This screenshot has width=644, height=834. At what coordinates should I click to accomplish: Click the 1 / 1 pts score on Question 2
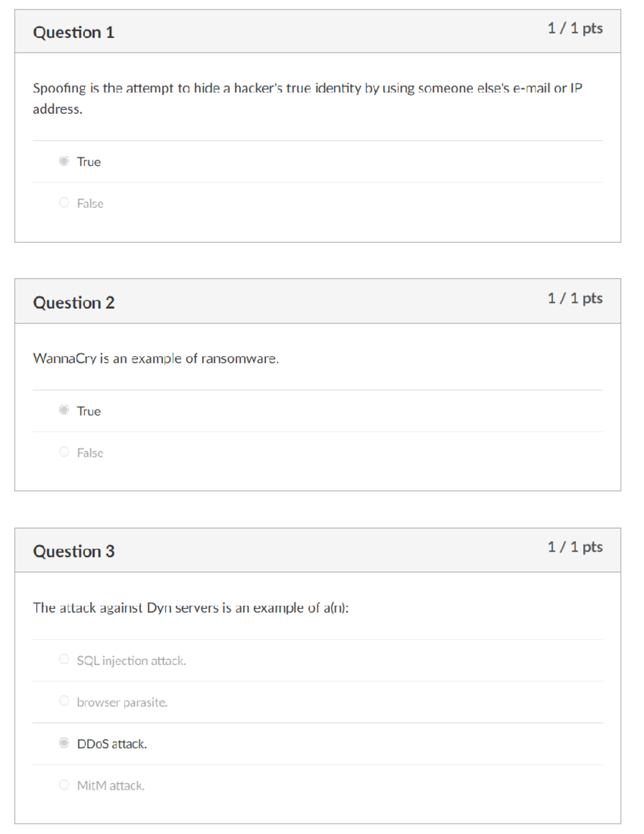pos(575,298)
